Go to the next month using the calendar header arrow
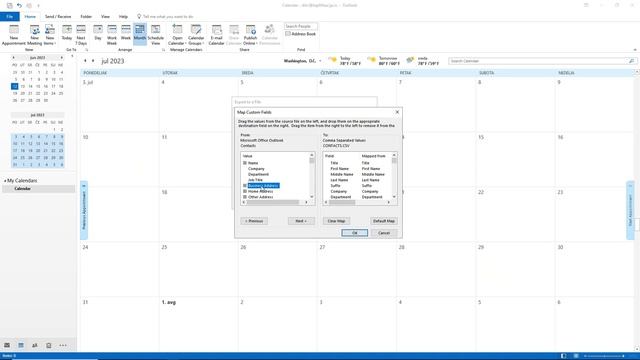Screen dimensions: 640x360 click(x=93, y=61)
